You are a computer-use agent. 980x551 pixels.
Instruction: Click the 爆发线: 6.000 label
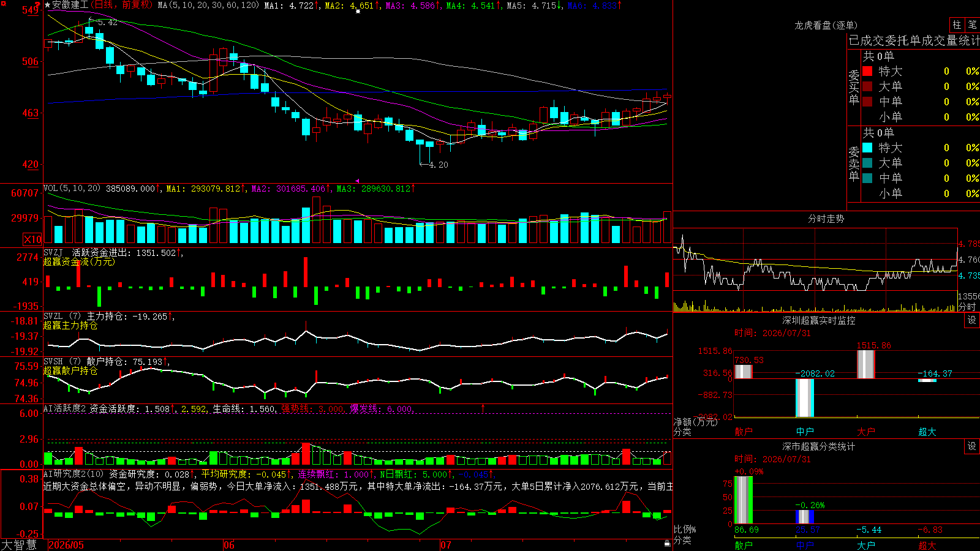[382, 408]
